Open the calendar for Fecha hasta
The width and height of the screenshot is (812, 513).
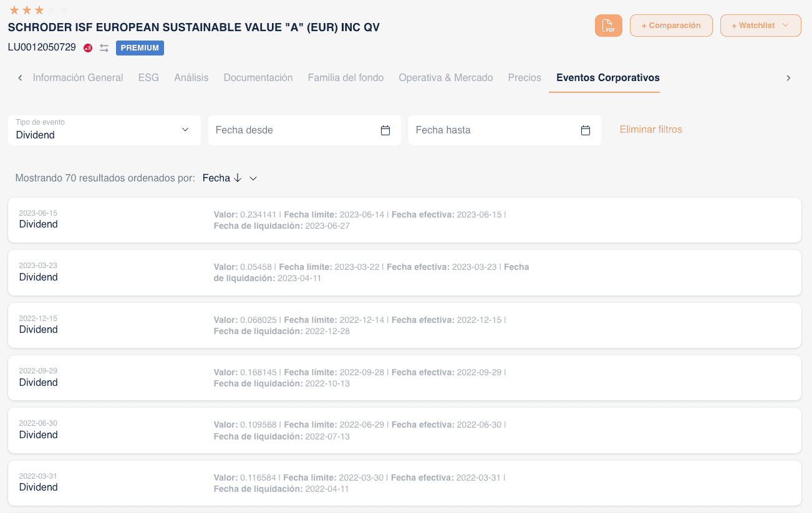(586, 130)
